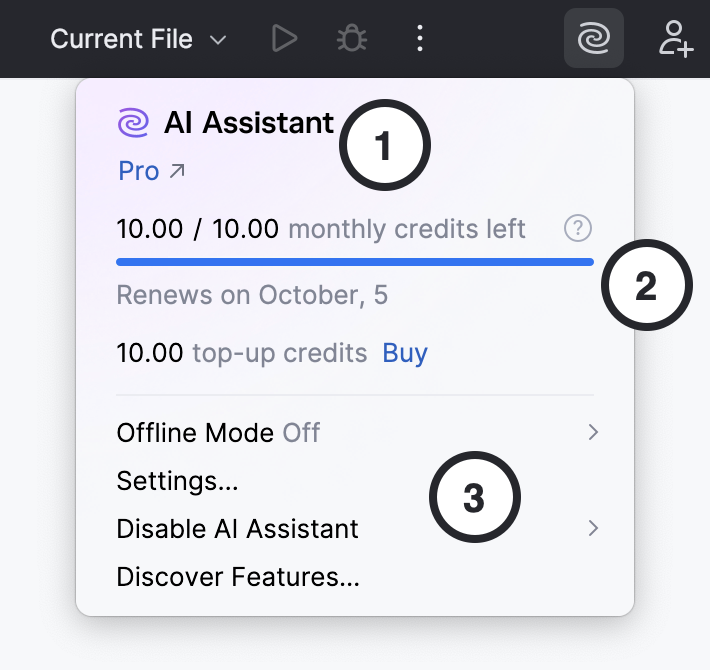This screenshot has width=710, height=670.
Task: Toggle the AI Assistant swirl toolbar icon
Action: click(594, 38)
